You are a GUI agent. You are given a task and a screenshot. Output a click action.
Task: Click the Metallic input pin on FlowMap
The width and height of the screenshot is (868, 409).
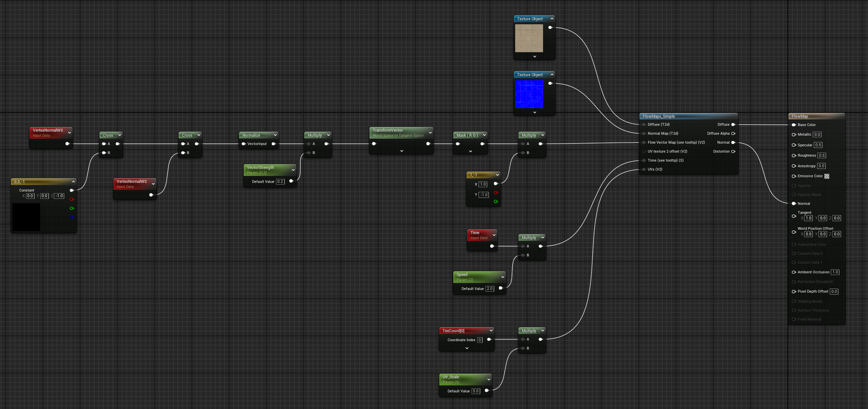coord(794,134)
